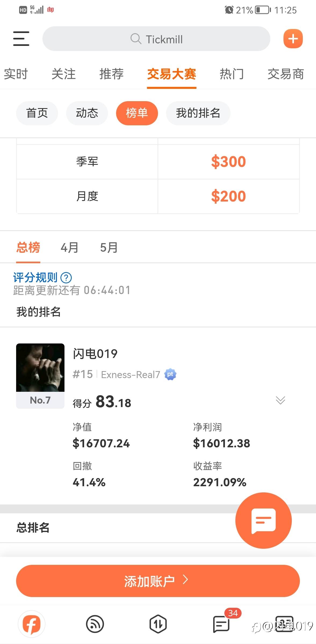Select the 5月 ranking tab
The image size is (316, 644).
tap(109, 247)
